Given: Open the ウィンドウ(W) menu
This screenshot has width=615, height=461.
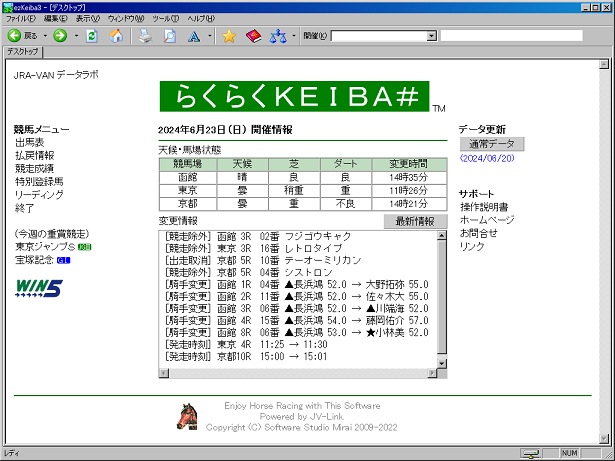Looking at the screenshot, I should pos(126,18).
